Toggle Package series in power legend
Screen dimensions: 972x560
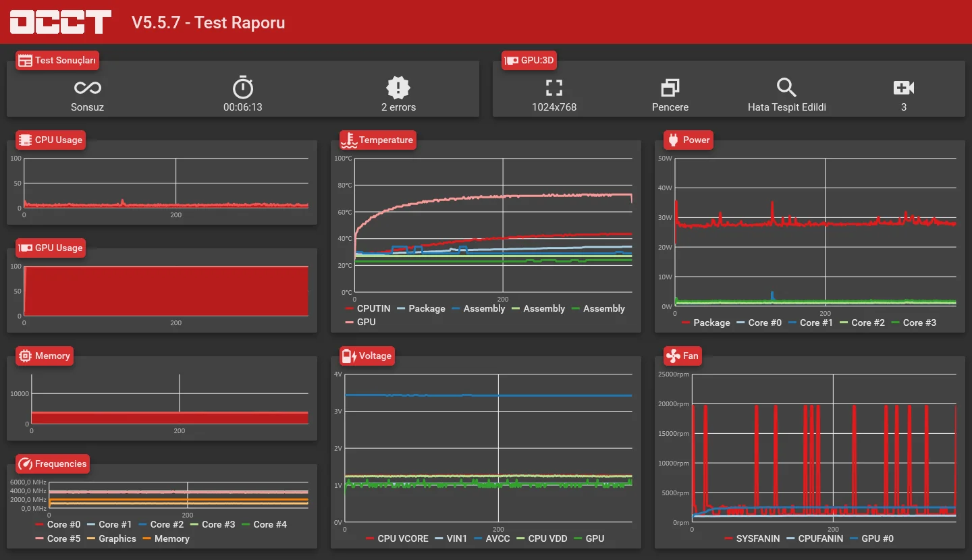(x=706, y=323)
